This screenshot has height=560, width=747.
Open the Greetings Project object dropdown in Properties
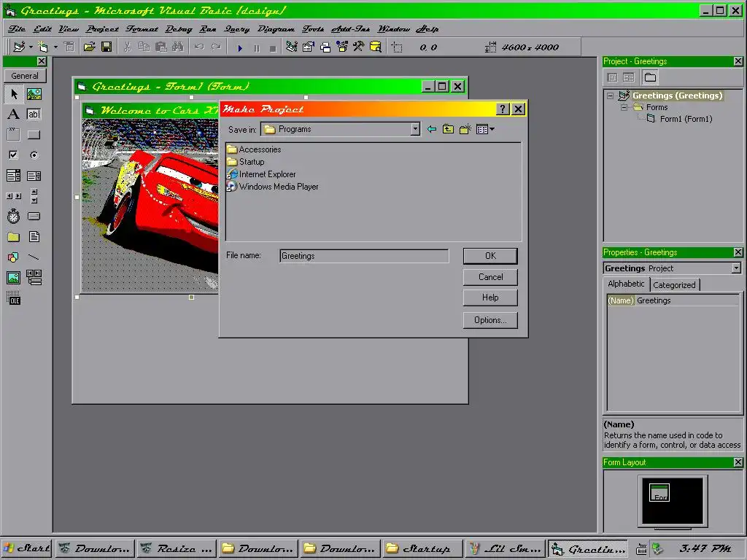pos(737,268)
